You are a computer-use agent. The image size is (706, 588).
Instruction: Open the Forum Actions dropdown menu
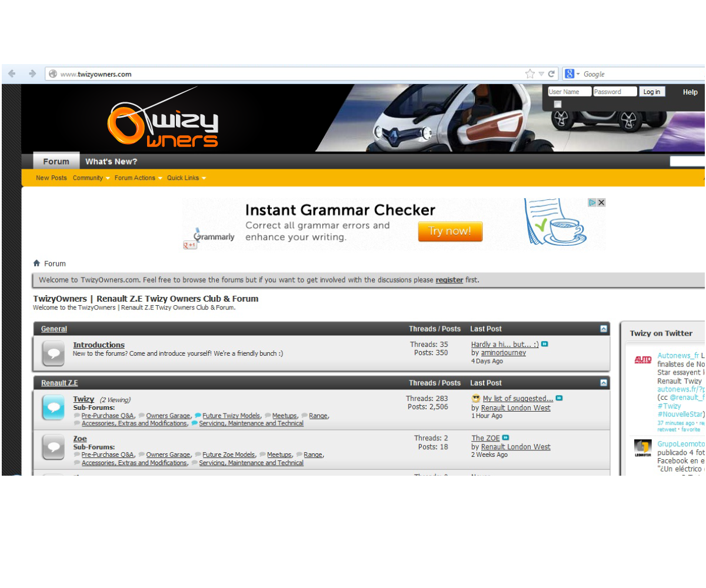138,178
